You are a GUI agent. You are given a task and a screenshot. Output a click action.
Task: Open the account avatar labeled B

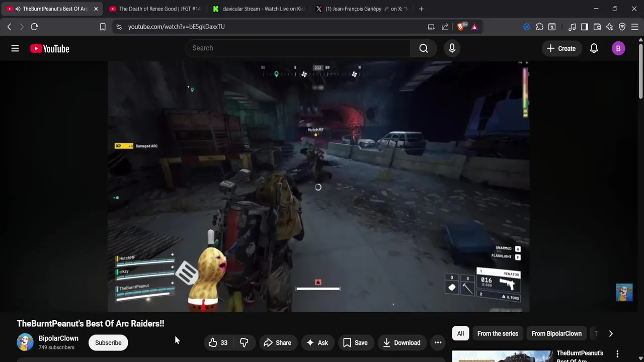[618, 48]
